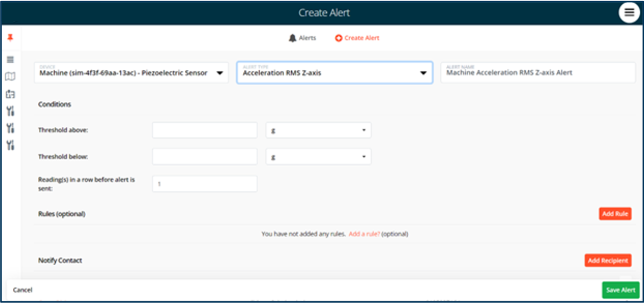Click the "Rules (optional)" heading

[x=62, y=214]
